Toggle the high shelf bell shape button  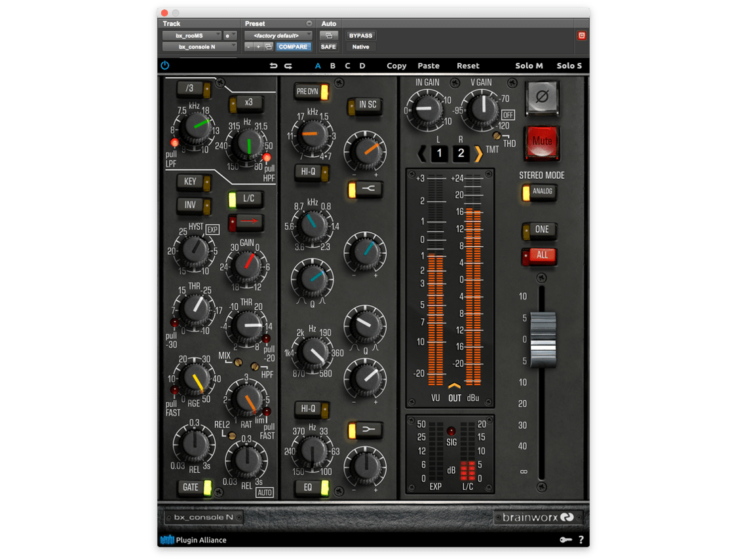click(365, 189)
